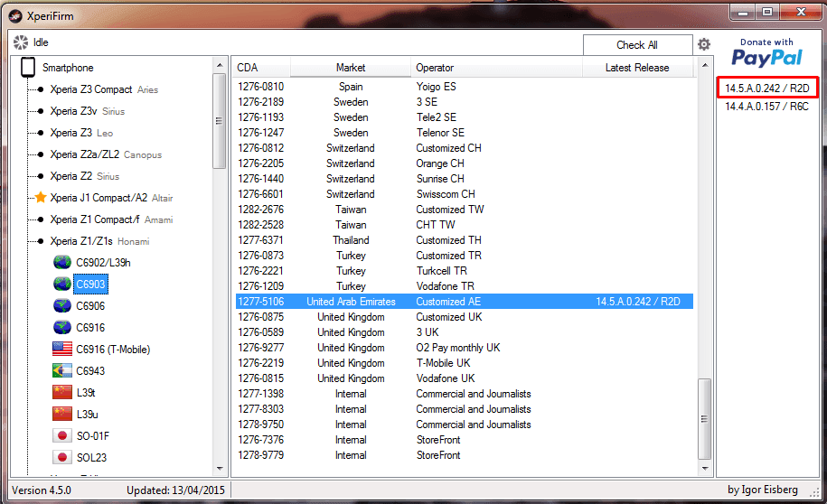Expand the Xperia Z2 Sirius tree node

pyautogui.click(x=41, y=176)
